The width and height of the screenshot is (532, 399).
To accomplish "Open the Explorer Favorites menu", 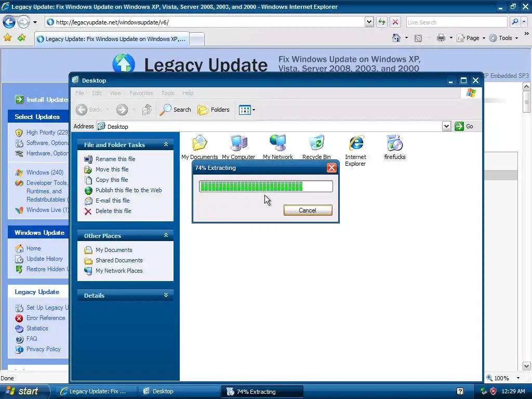I will click(141, 93).
